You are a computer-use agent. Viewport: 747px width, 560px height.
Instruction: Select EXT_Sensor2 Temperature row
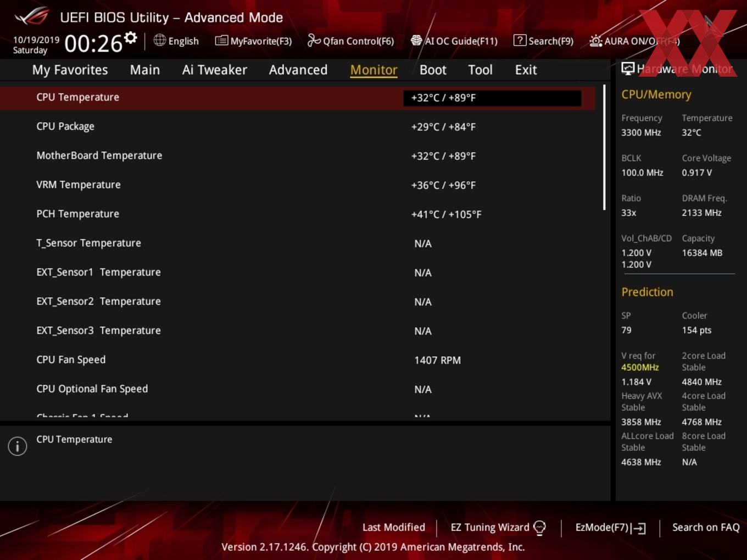click(x=297, y=301)
